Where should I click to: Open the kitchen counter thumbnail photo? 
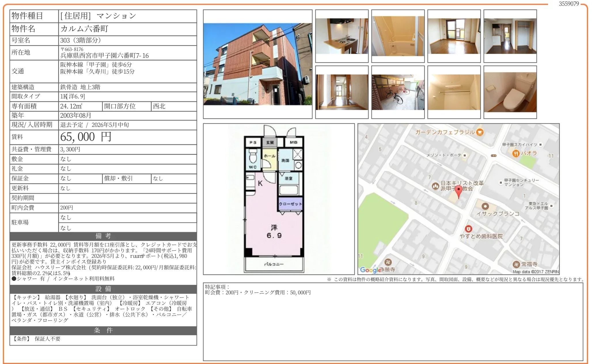342,36
